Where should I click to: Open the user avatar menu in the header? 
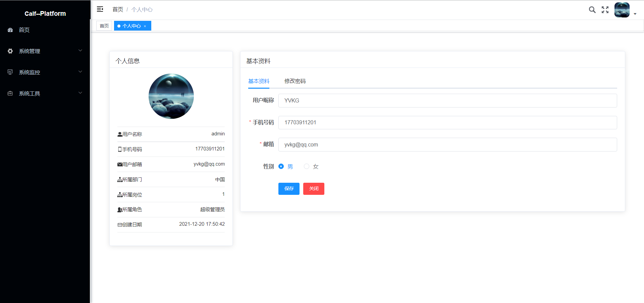[x=622, y=10]
